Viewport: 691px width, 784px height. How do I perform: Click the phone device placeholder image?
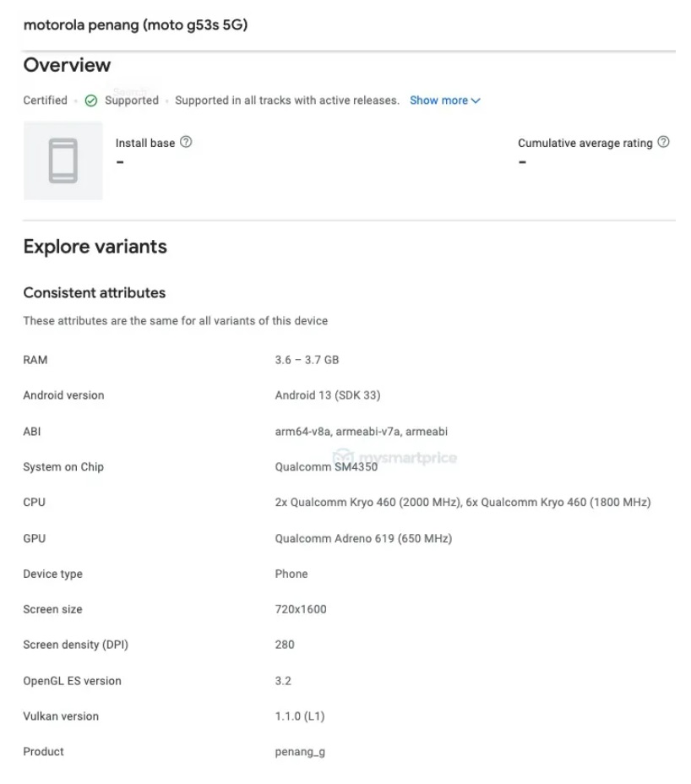point(63,161)
